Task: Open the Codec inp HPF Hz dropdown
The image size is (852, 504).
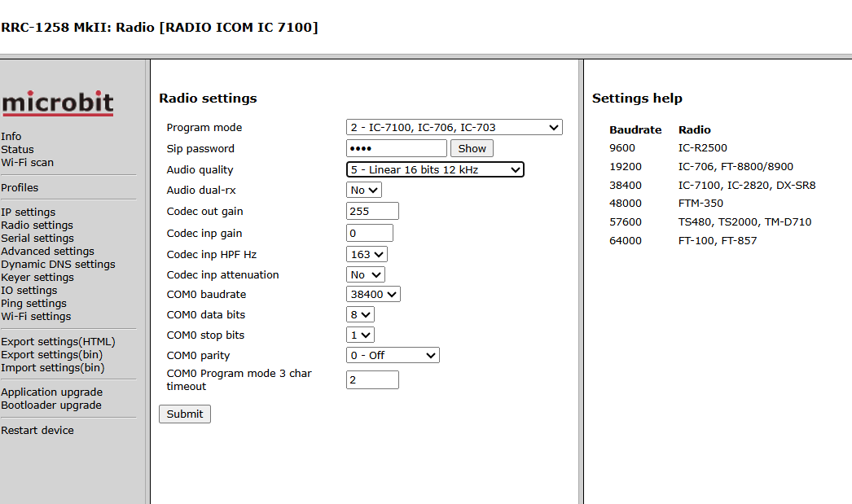Action: [x=367, y=254]
